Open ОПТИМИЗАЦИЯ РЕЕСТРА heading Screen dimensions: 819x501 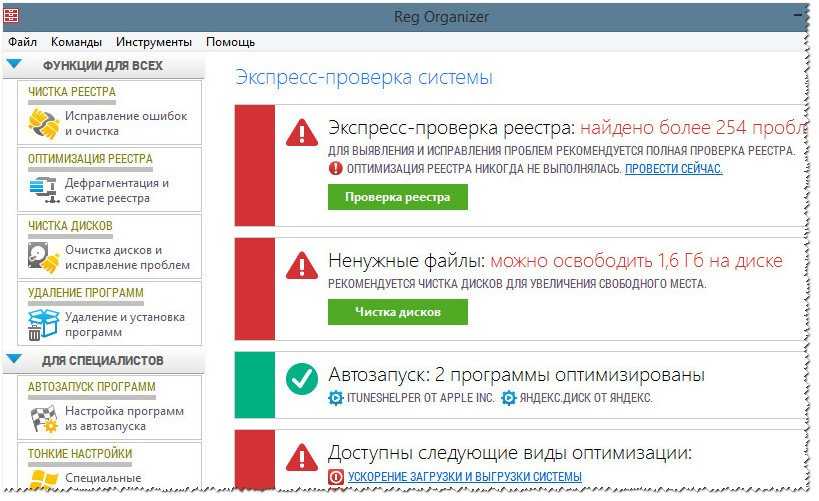(90, 159)
